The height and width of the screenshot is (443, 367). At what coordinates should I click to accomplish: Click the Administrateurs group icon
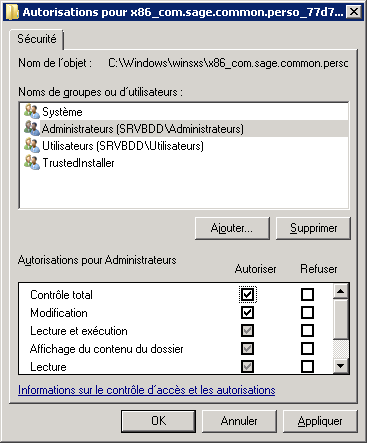coord(32,128)
